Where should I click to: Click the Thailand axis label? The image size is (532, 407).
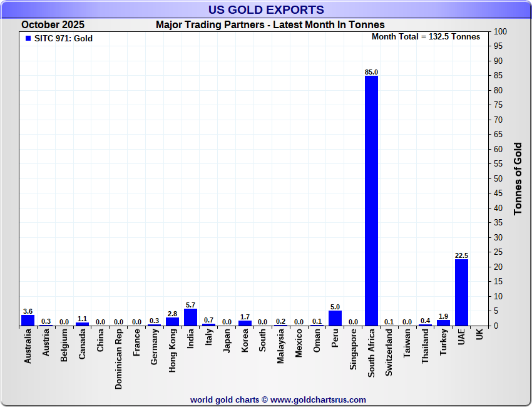pyautogui.click(x=425, y=346)
